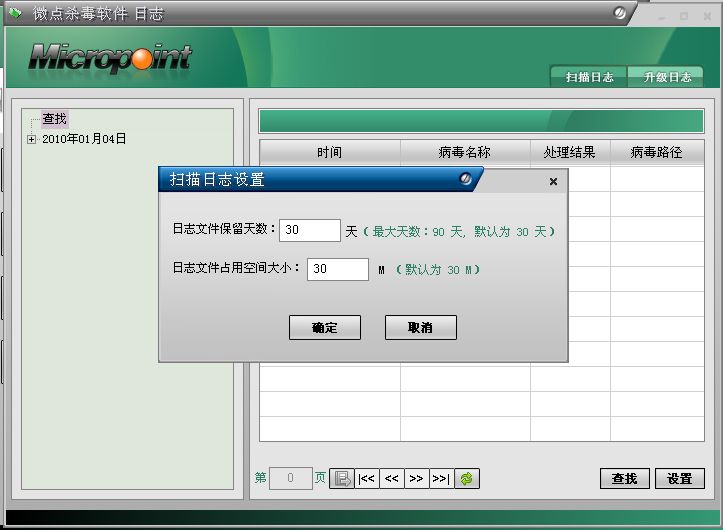Click the 第 page label
This screenshot has height=530, width=723.
pos(260,477)
